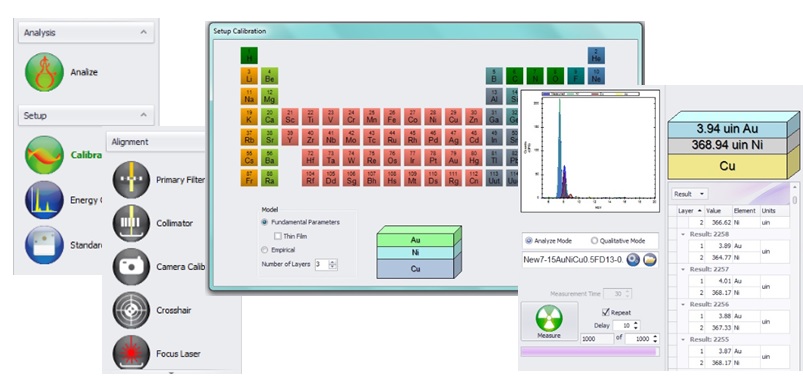Select the Collimator alignment icon
Image resolution: width=803 pixels, height=391 pixels.
pos(131,223)
